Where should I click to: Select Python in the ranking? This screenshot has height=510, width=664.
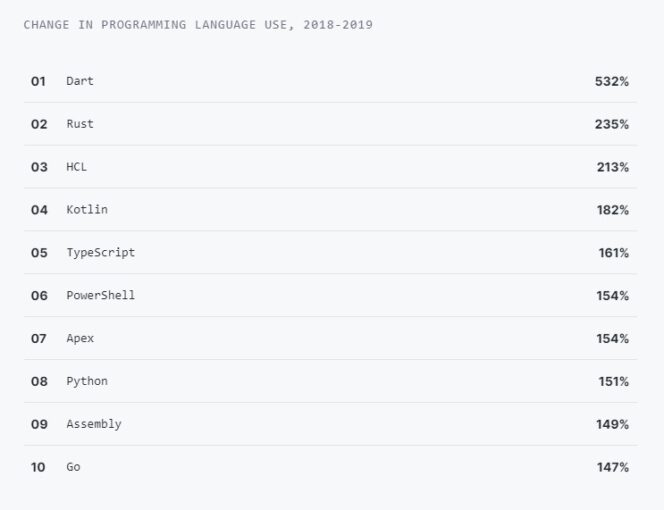point(87,382)
